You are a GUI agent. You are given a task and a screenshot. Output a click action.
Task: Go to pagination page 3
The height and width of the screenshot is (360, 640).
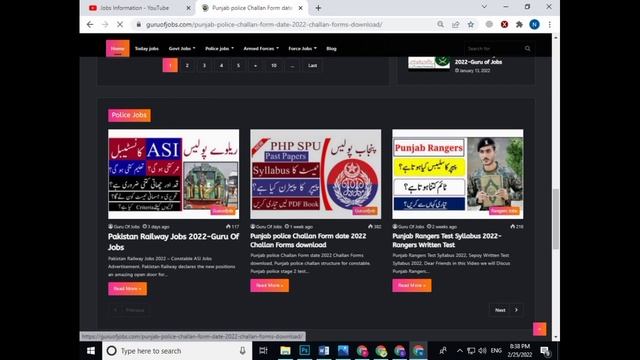tap(204, 65)
